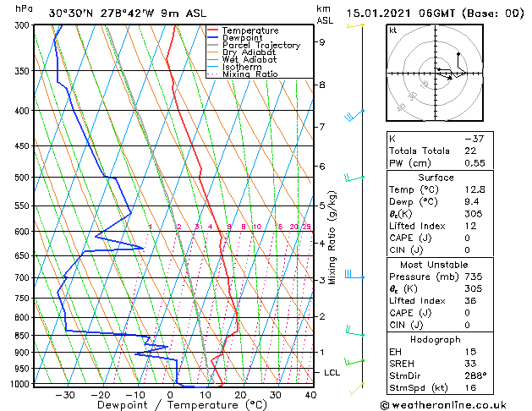Click the Surface section heading
532x411 pixels.
click(436, 178)
